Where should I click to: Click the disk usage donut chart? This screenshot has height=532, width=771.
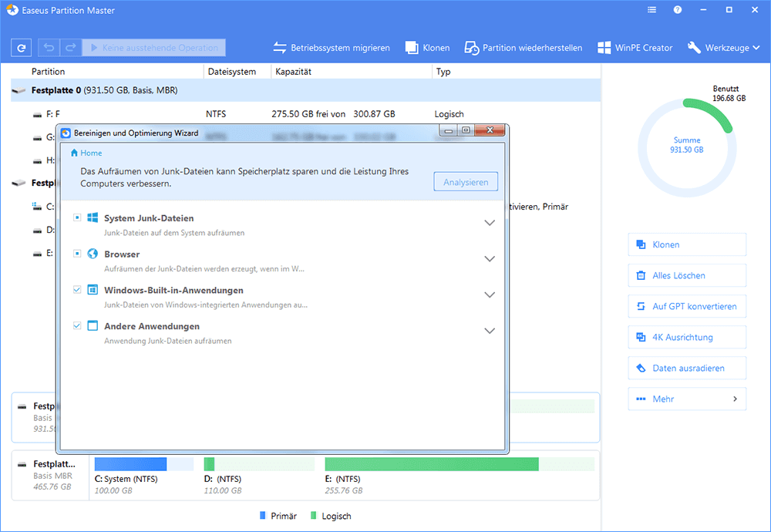pos(687,147)
